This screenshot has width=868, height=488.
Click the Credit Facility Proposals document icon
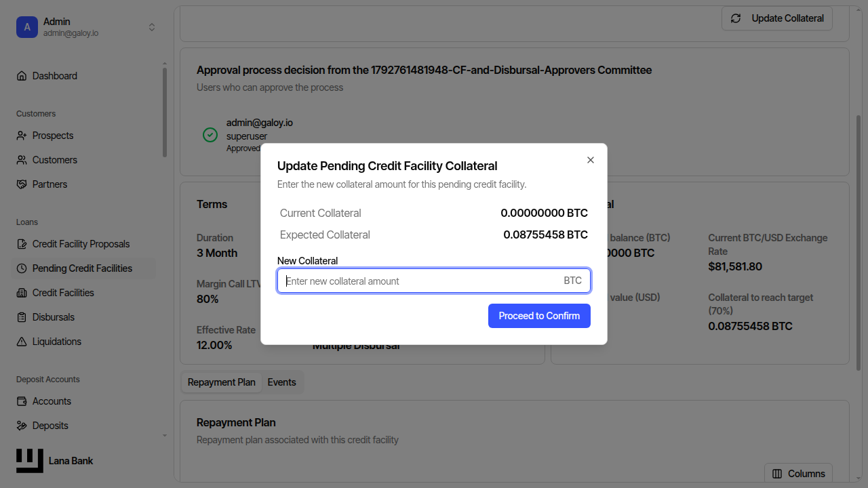click(x=22, y=244)
